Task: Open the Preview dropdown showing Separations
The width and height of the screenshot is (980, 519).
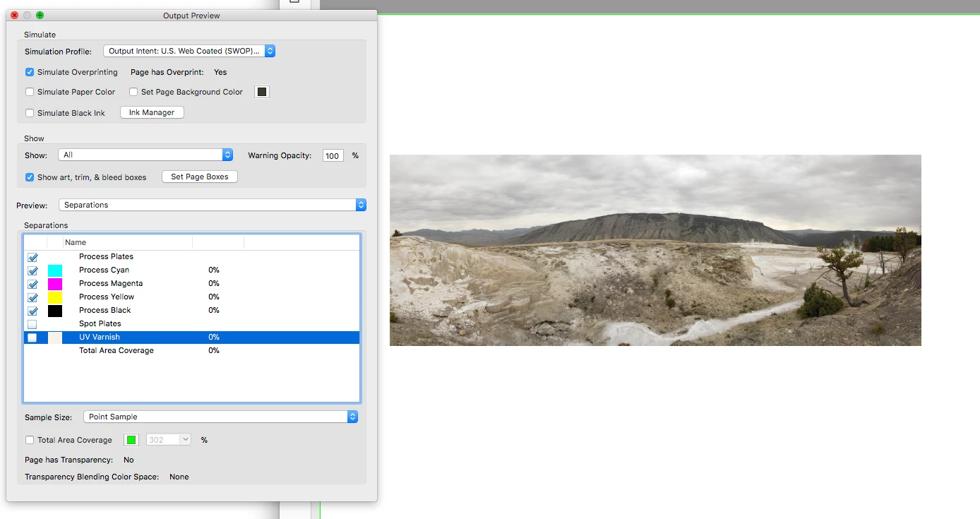Action: (213, 205)
